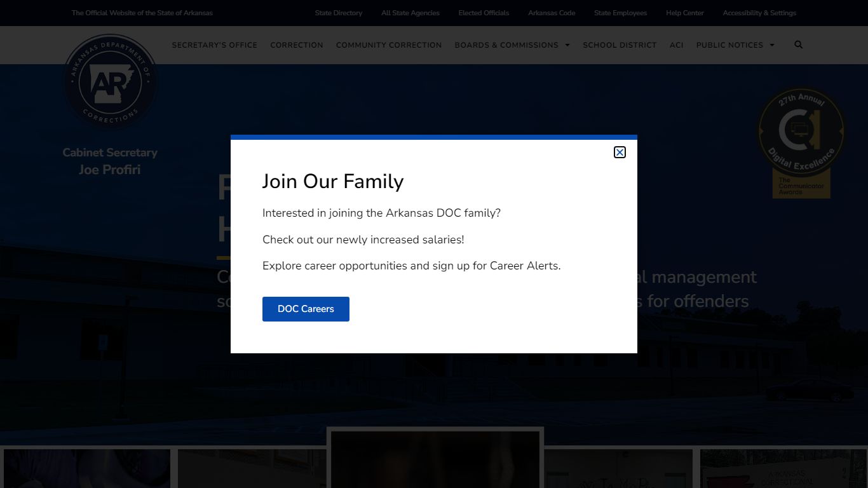Screen dimensions: 868x488
Task: Close the Join Our Family popup
Action: [x=620, y=152]
